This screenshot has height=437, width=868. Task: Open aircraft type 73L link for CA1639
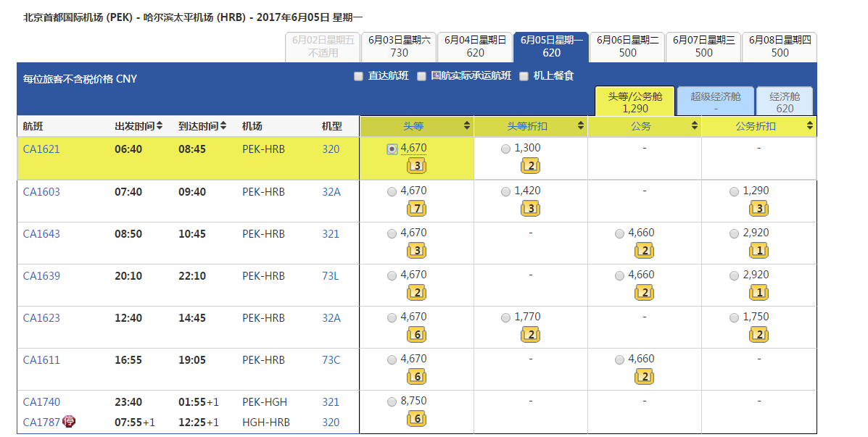tap(331, 276)
